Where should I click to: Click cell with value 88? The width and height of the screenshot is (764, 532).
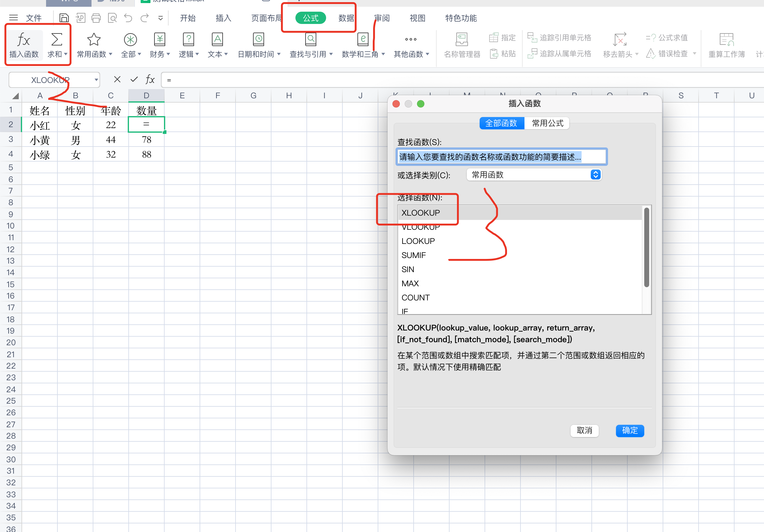(x=146, y=155)
